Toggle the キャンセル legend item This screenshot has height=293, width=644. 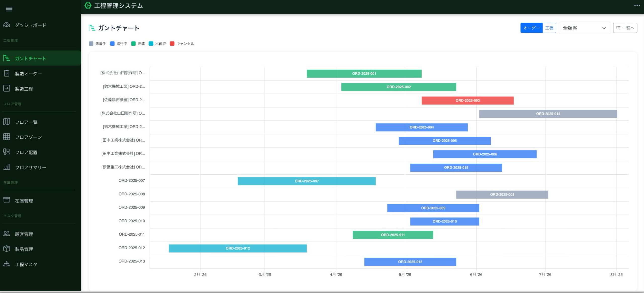(182, 44)
